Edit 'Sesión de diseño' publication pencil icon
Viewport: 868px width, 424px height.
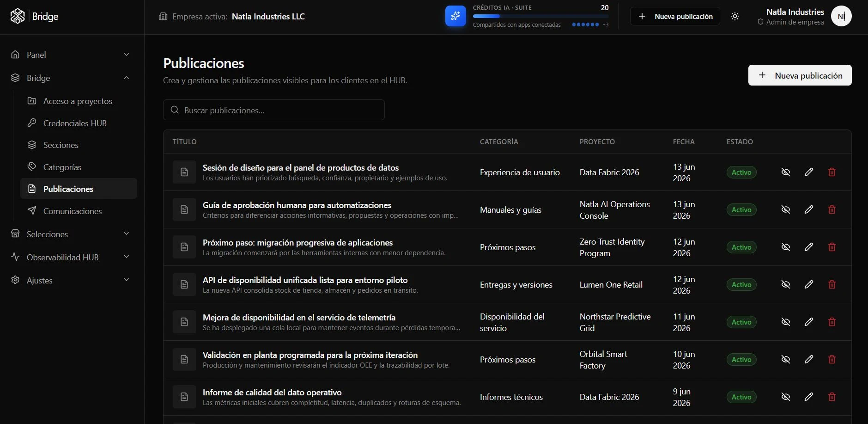tap(809, 172)
